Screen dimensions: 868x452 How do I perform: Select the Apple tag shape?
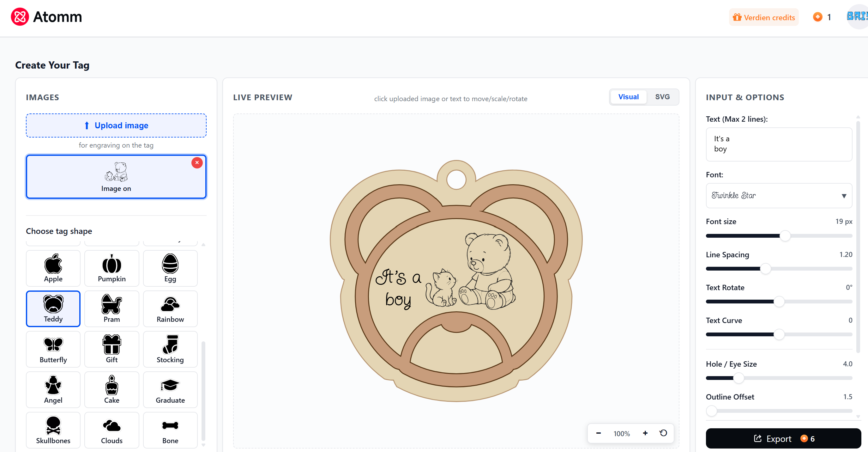pyautogui.click(x=53, y=268)
